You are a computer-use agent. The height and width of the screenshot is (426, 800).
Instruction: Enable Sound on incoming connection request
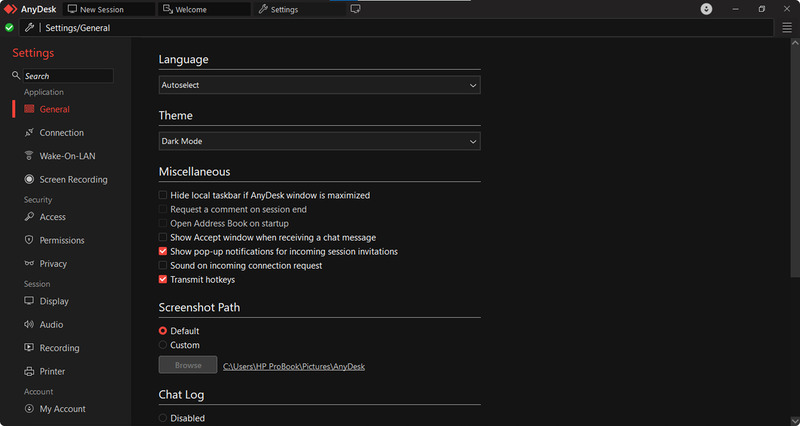click(x=163, y=266)
